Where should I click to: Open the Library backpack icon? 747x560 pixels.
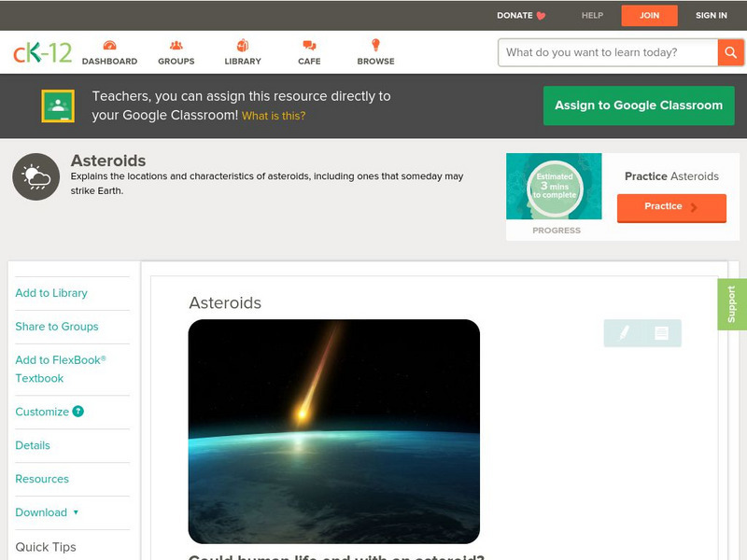(x=243, y=45)
